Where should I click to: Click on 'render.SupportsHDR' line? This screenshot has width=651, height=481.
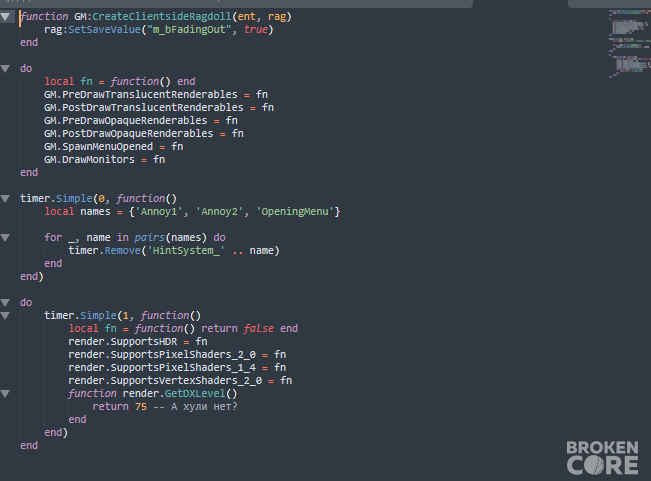coord(137,342)
